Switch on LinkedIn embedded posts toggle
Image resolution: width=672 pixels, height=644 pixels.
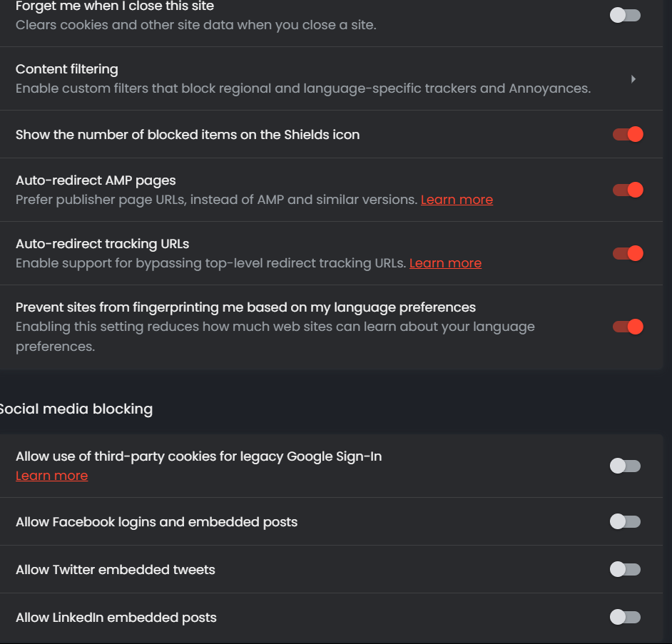point(626,617)
